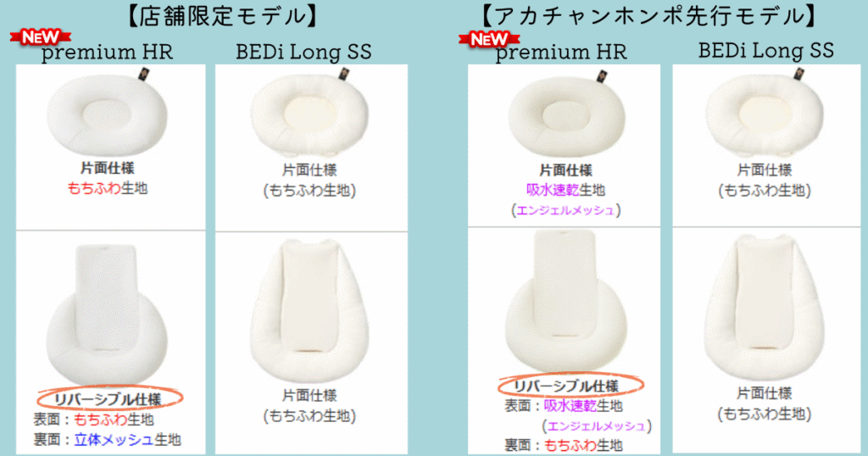Screen dimensions: 868x456
Task: Click the purple 吸水速乾生地 text under the round cushion
Action: tap(565, 190)
